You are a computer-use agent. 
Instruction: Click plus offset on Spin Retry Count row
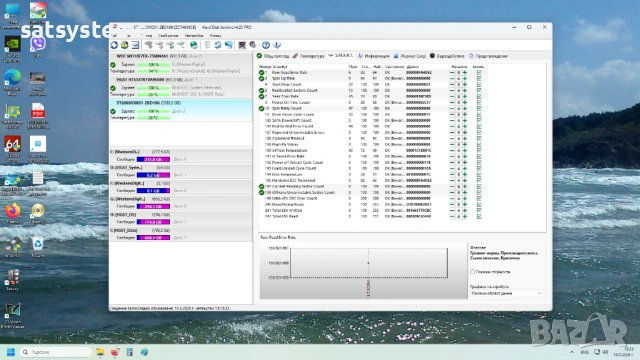465,108
